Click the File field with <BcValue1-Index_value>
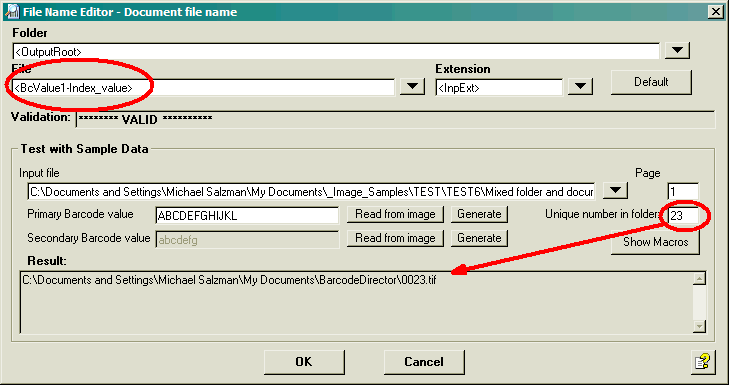This screenshot has height=385, width=729. tap(204, 87)
